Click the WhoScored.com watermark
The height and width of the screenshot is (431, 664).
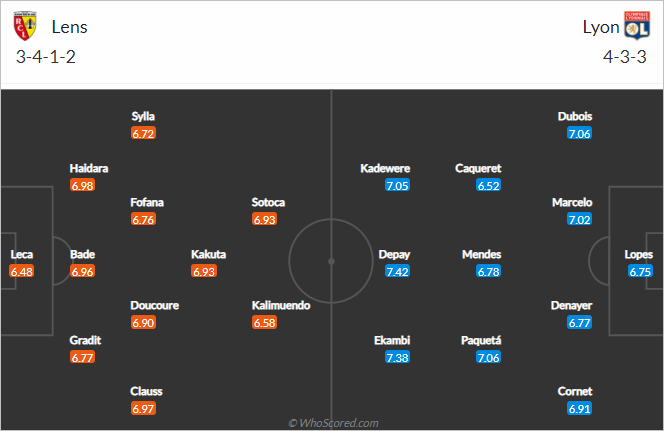click(334, 423)
